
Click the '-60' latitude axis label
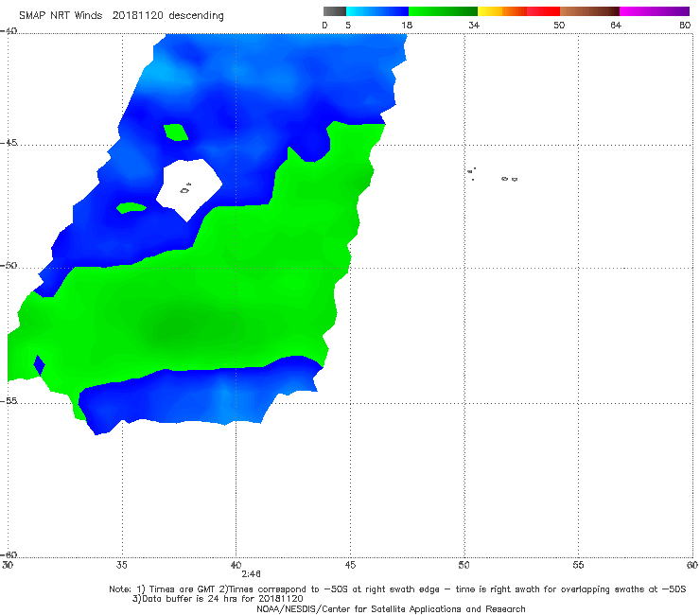click(9, 554)
